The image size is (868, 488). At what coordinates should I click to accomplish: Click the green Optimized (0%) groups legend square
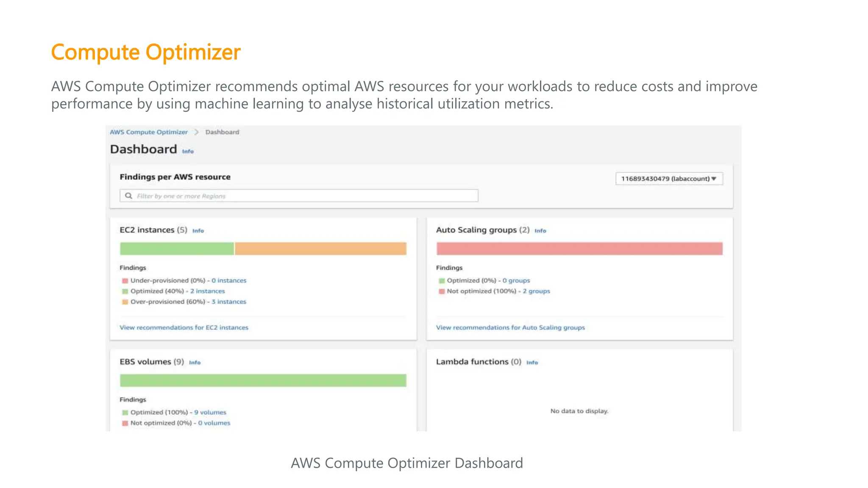(x=442, y=281)
